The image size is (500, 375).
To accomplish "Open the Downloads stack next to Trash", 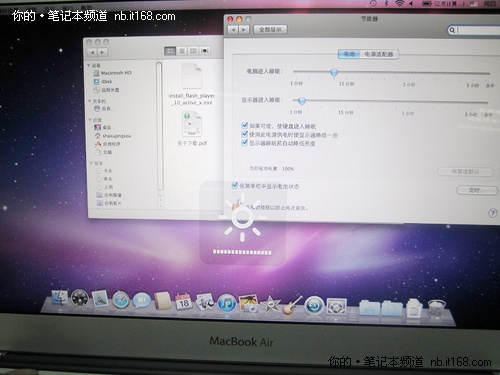I will tap(413, 308).
